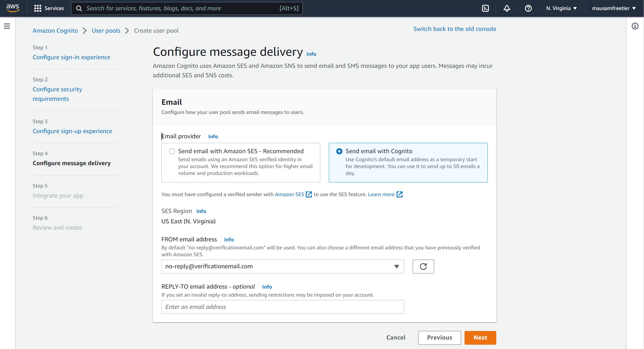Click the orange Next button
The width and height of the screenshot is (644, 349).
480,338
